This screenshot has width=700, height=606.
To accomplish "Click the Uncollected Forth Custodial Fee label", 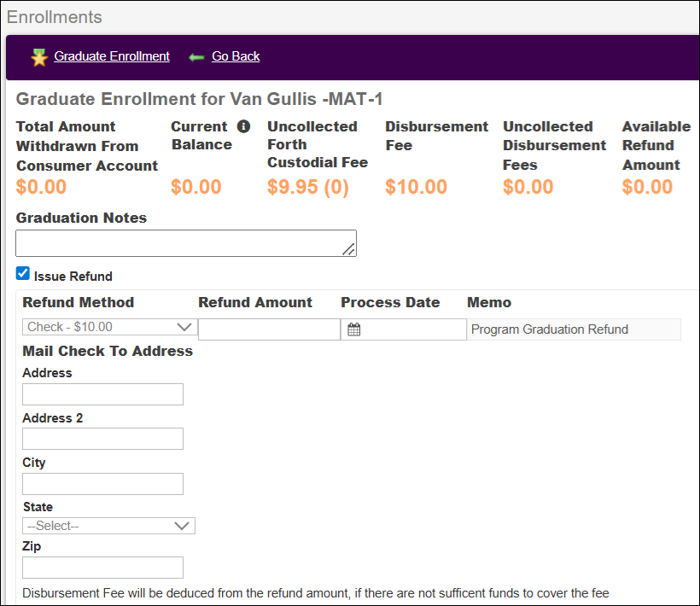I will tap(318, 144).
